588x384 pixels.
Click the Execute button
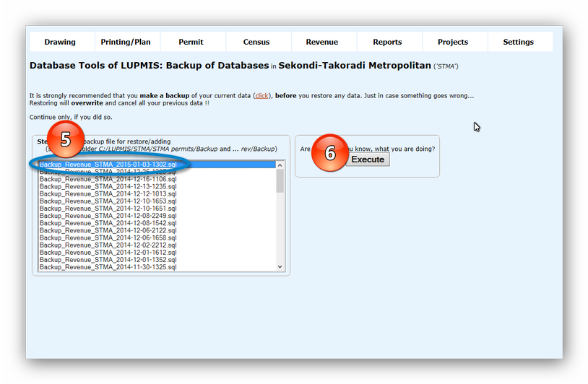[368, 160]
